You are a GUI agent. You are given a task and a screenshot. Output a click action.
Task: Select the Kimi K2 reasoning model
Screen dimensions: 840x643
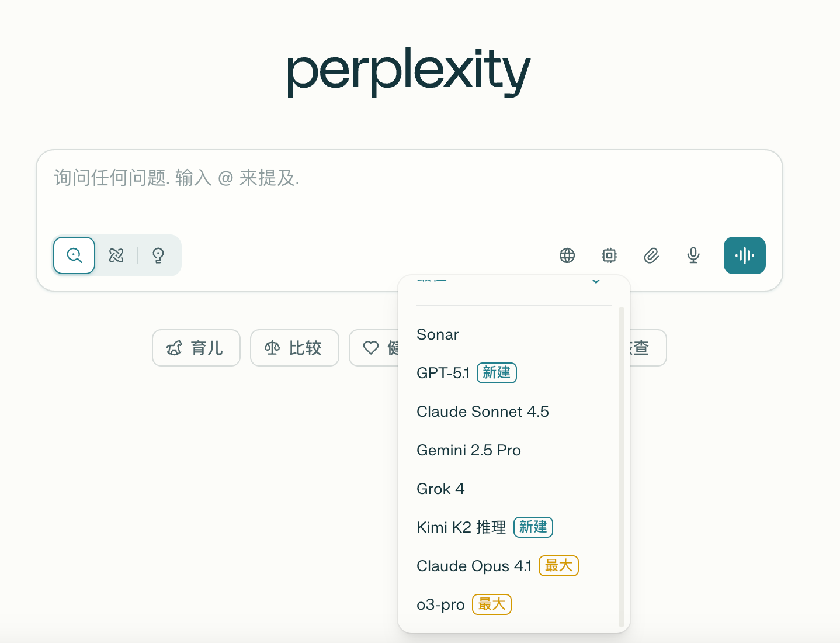tap(461, 527)
